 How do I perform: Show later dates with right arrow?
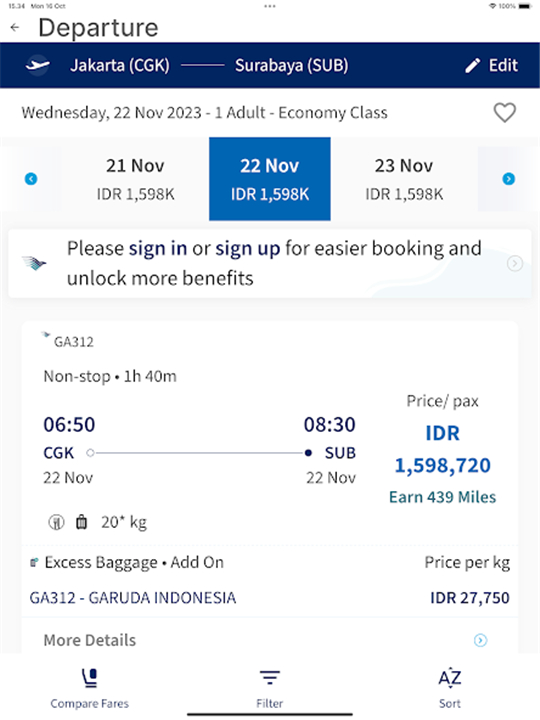coord(509,179)
